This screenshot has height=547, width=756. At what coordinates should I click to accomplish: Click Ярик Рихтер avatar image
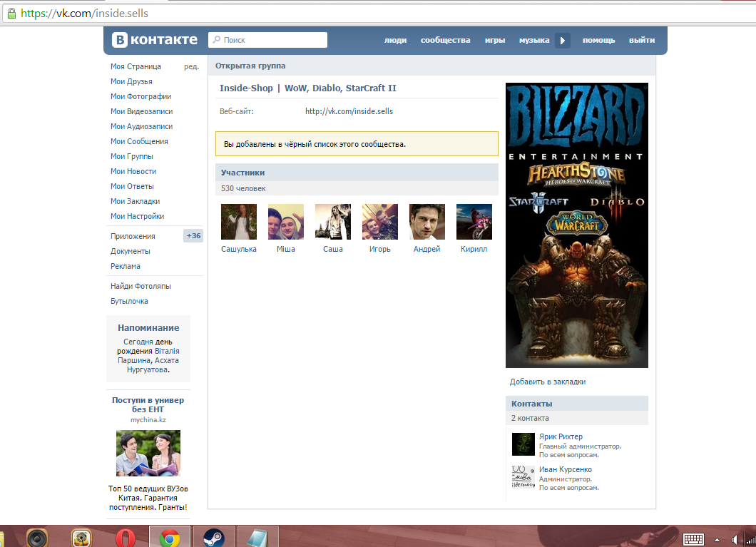point(523,444)
